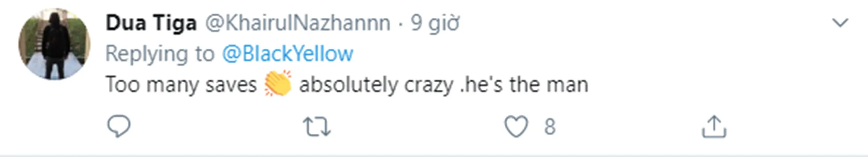Retweet this tweet using the arrows icon

click(x=317, y=127)
